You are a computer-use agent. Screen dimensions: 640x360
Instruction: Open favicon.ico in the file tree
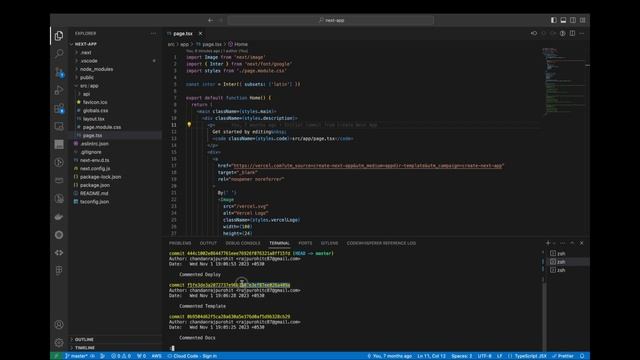95,102
